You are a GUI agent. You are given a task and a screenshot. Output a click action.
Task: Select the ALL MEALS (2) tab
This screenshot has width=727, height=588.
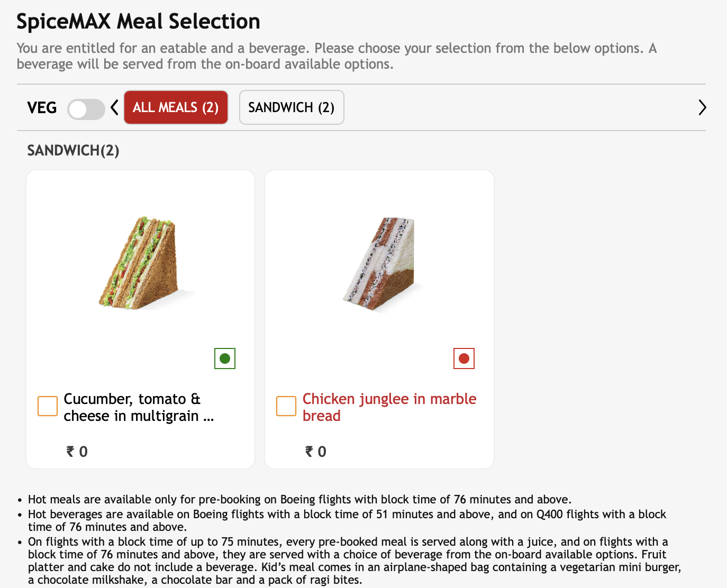point(176,107)
